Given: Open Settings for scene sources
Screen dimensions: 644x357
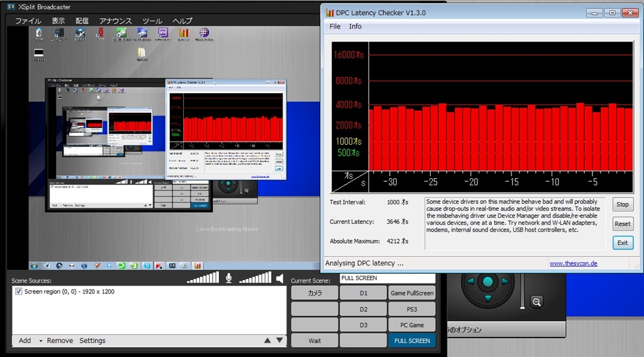Looking at the screenshot, I should (x=92, y=341).
